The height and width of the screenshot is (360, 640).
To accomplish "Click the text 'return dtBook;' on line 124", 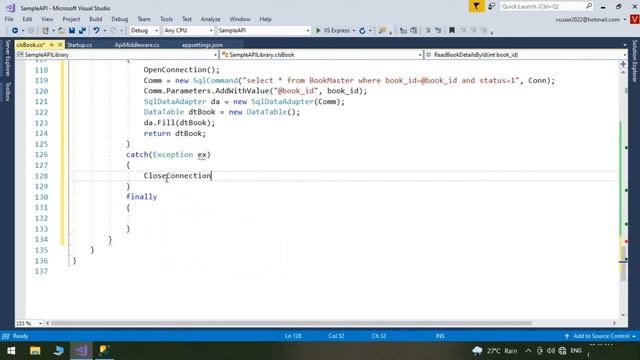I will (x=175, y=133).
